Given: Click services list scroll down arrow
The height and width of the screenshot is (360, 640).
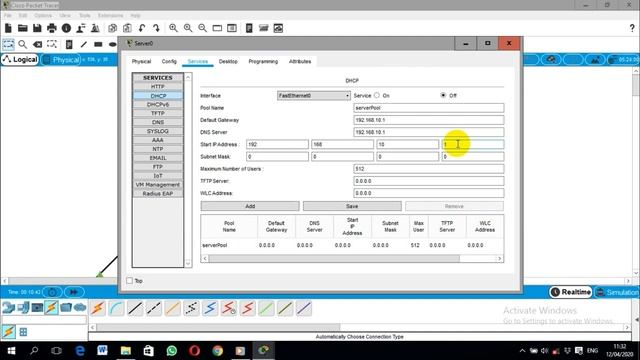Looking at the screenshot, I should (x=188, y=264).
